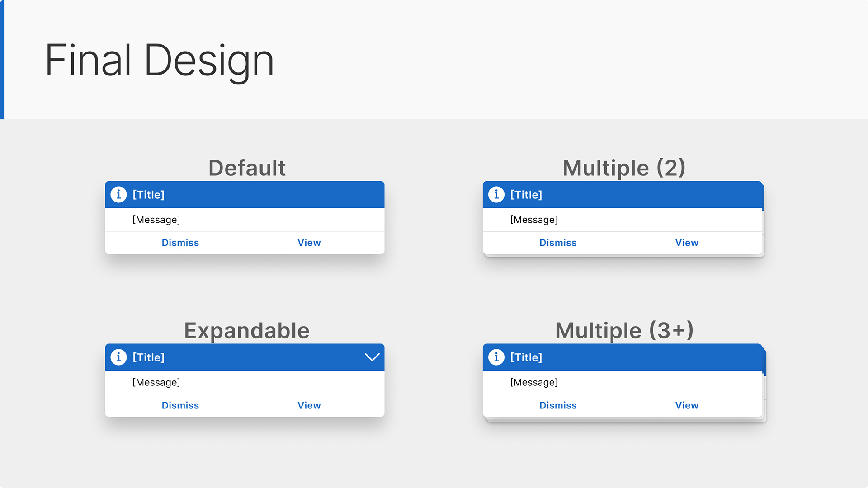Open View on the Multiple (2) notification
This screenshot has width=868, height=488.
[x=687, y=243]
